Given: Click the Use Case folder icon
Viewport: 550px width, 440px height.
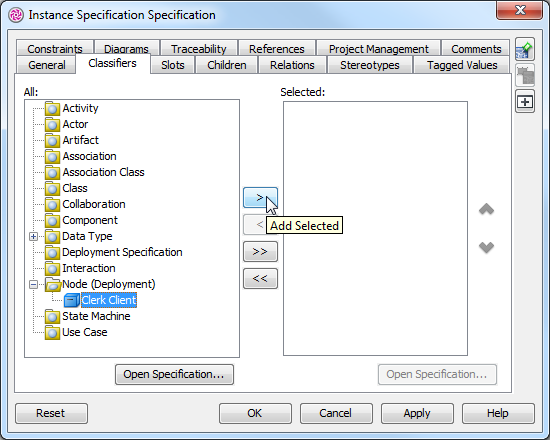Looking at the screenshot, I should pyautogui.click(x=52, y=333).
